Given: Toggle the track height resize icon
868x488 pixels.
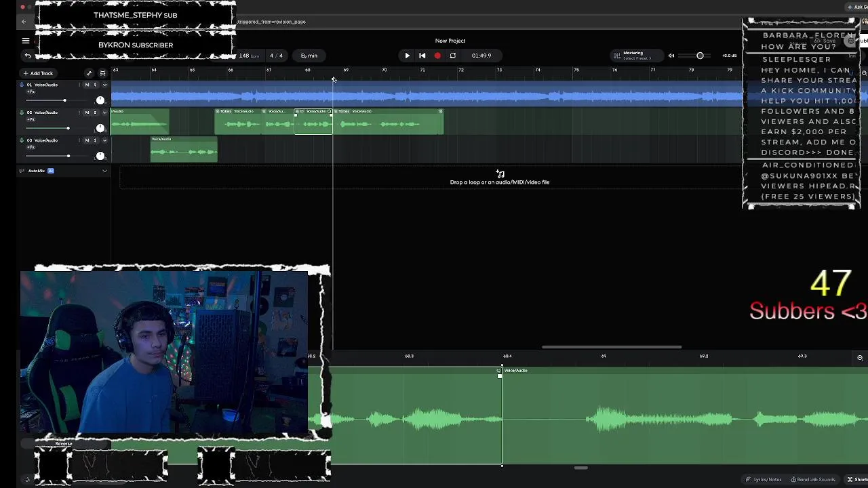Looking at the screenshot, I should coord(103,73).
